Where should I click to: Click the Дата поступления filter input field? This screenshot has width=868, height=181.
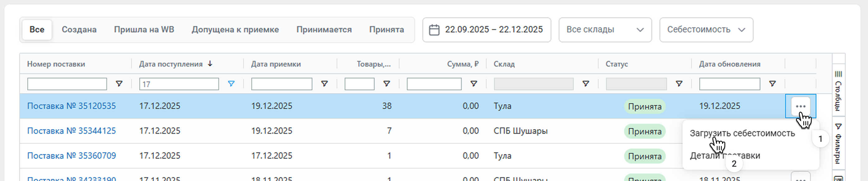click(x=179, y=84)
